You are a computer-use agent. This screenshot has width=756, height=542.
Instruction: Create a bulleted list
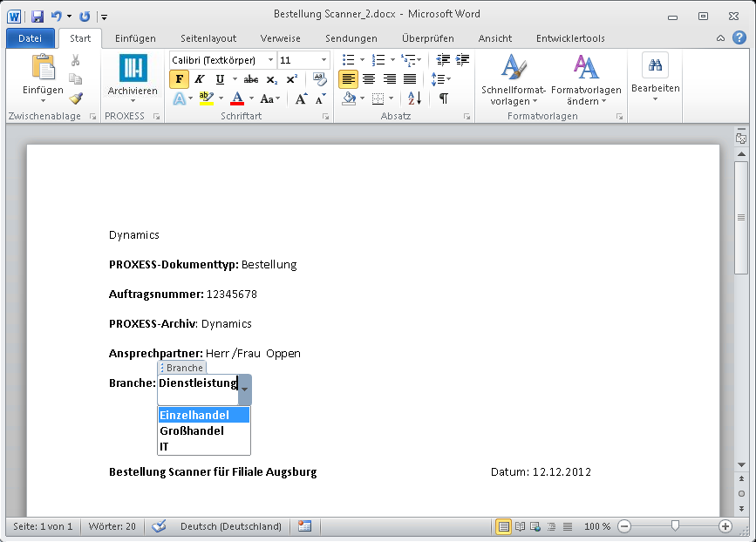(348, 60)
